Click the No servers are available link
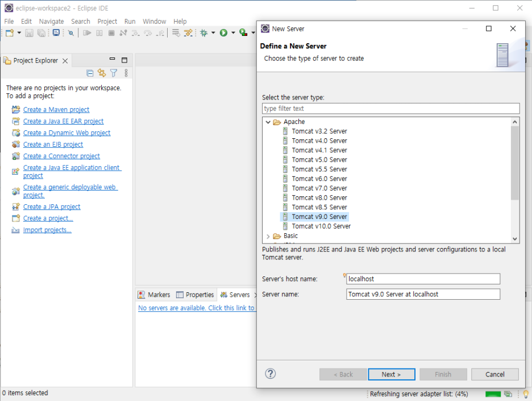 (197, 308)
